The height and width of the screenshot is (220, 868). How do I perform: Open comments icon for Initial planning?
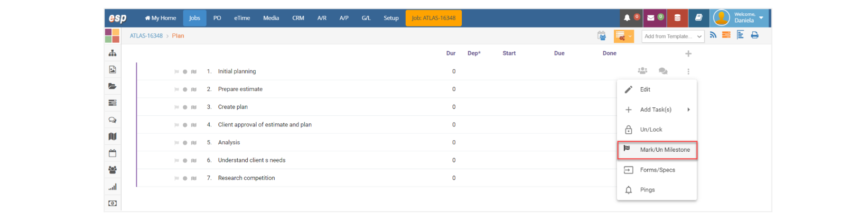[663, 71]
